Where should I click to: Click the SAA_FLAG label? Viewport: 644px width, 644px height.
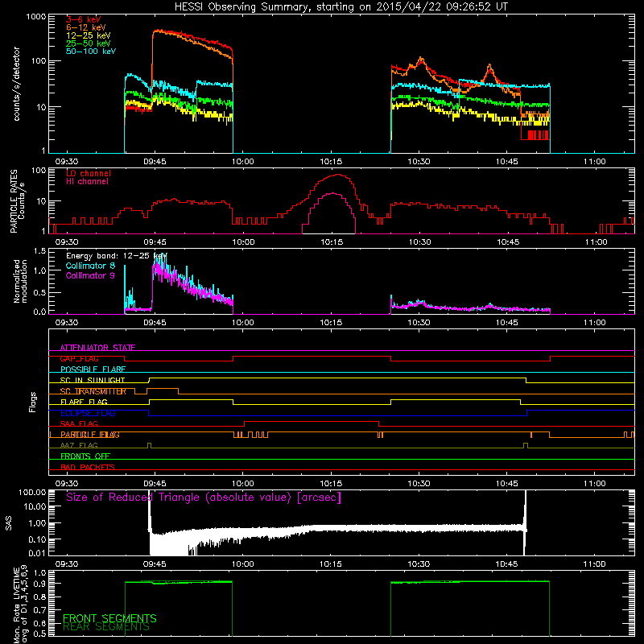coord(79,424)
